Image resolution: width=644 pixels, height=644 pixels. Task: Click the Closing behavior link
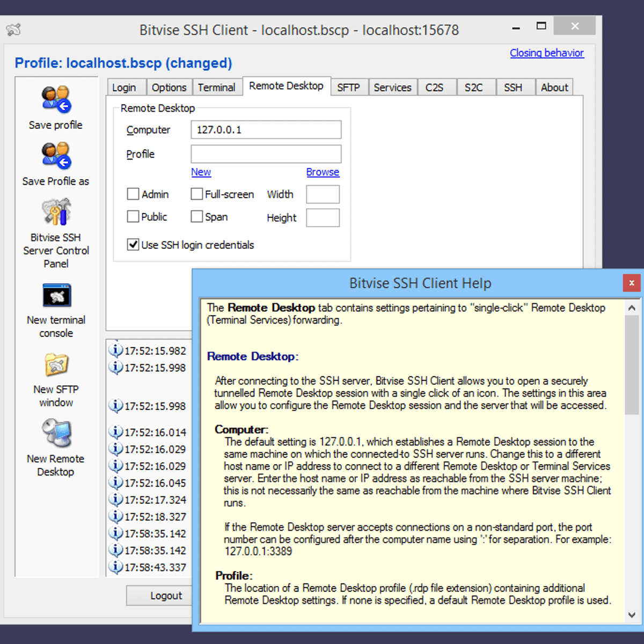[547, 53]
